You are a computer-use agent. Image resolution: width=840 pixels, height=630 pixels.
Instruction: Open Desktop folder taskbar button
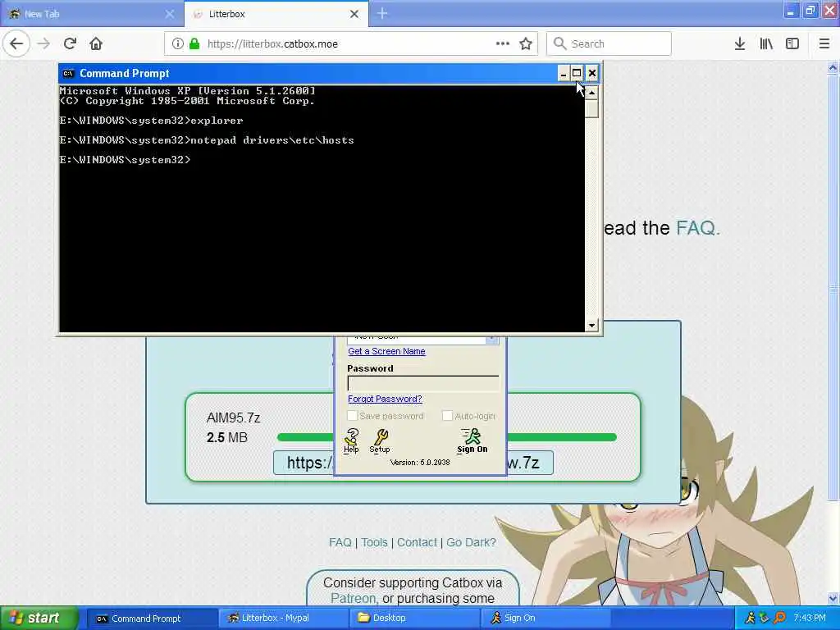point(414,619)
